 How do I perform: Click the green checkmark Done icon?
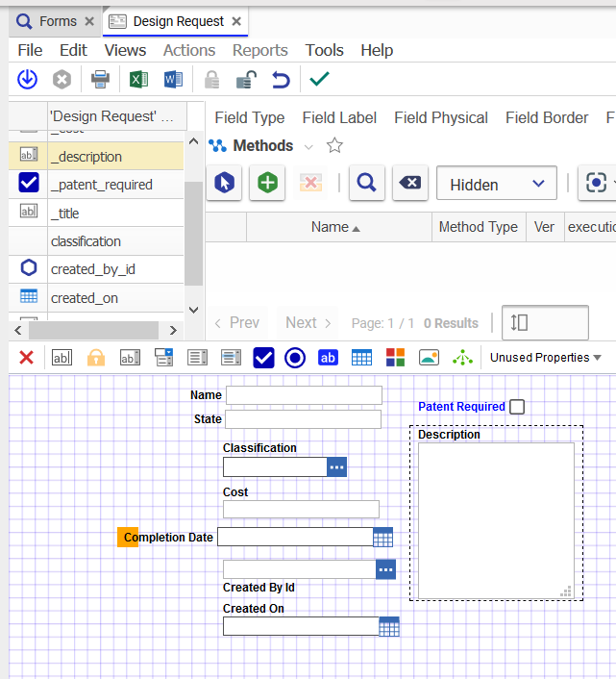coord(319,80)
